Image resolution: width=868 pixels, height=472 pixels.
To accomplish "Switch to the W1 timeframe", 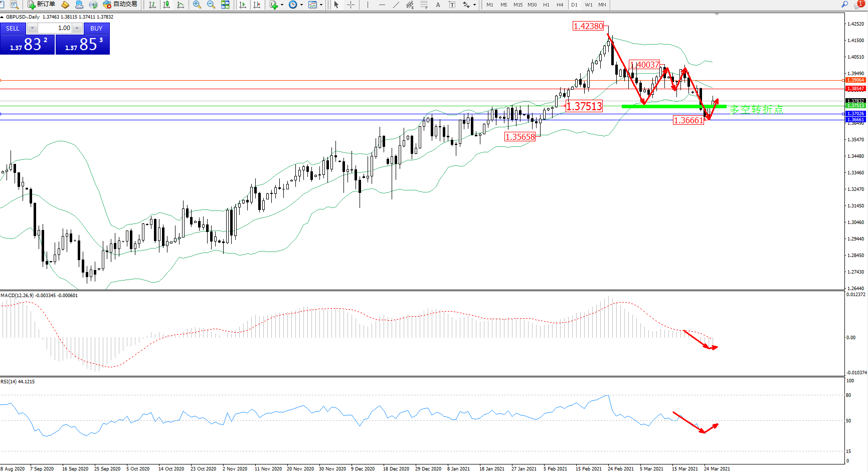I will click(x=588, y=5).
